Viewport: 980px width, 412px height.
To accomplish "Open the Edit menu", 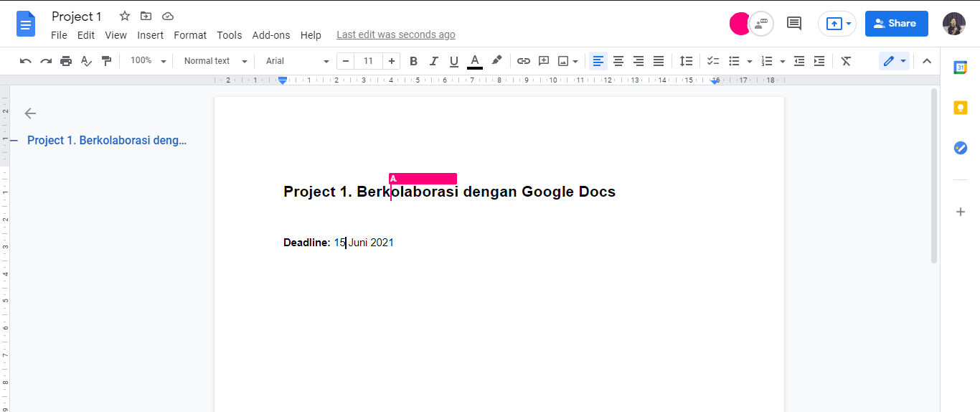I will point(86,35).
